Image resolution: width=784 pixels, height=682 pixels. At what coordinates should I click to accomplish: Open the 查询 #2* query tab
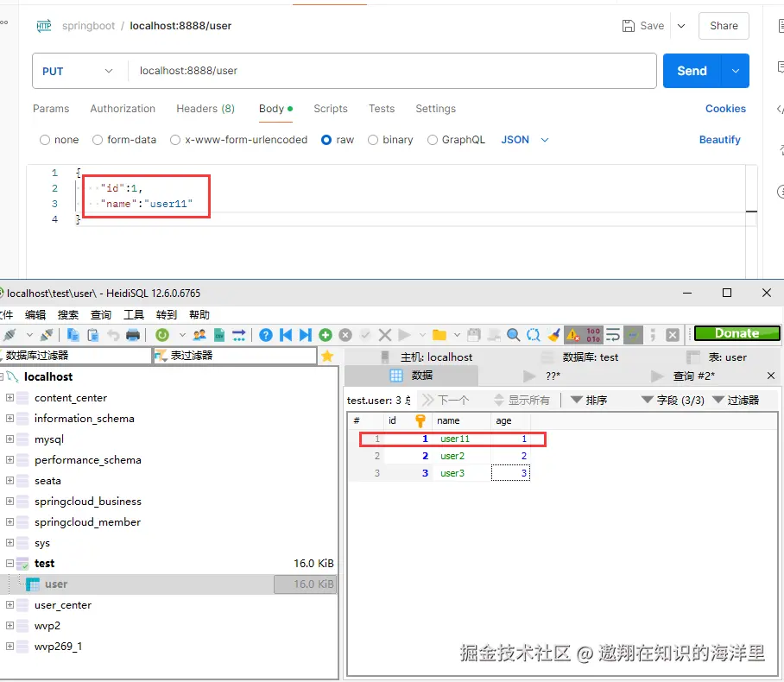click(x=693, y=376)
